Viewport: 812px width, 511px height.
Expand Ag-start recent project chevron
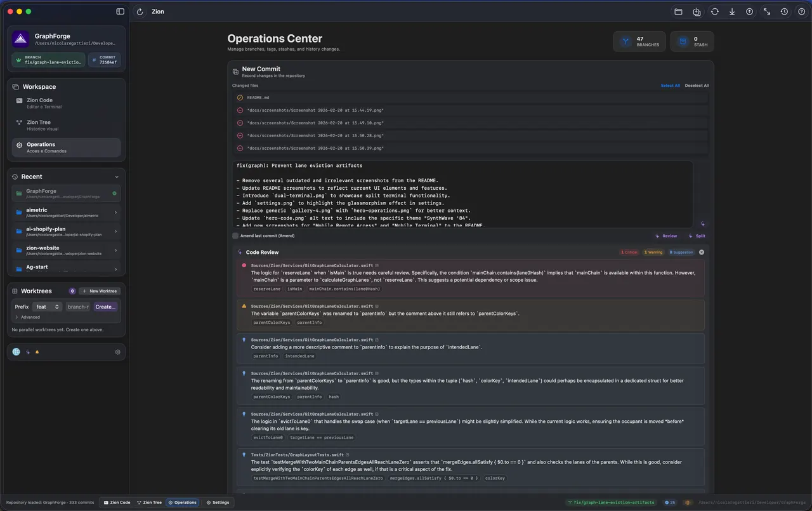115,269
